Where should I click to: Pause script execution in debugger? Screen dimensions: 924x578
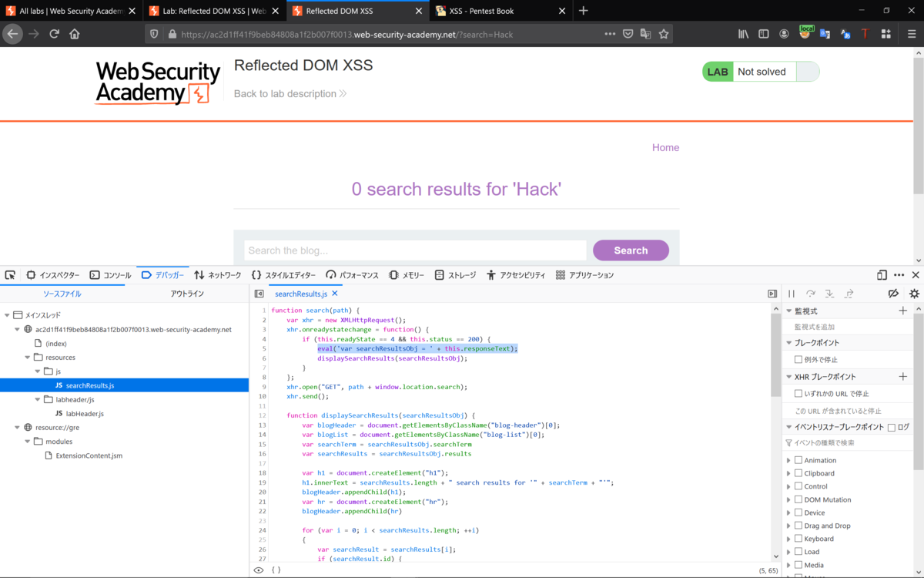point(792,294)
